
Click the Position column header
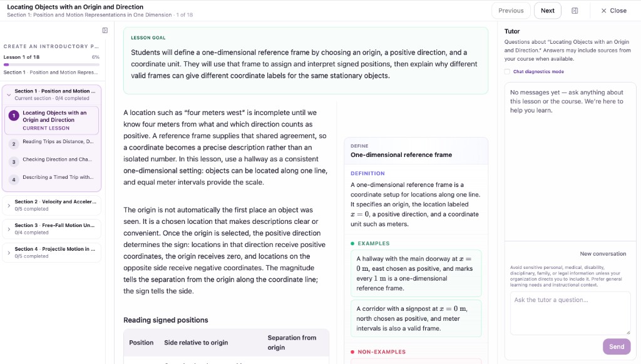point(141,342)
